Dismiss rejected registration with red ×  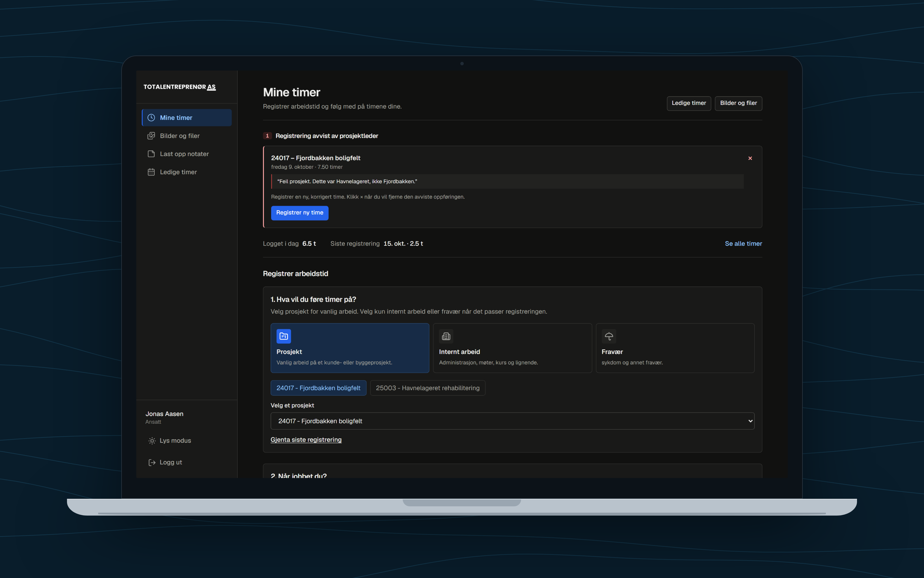pyautogui.click(x=750, y=158)
